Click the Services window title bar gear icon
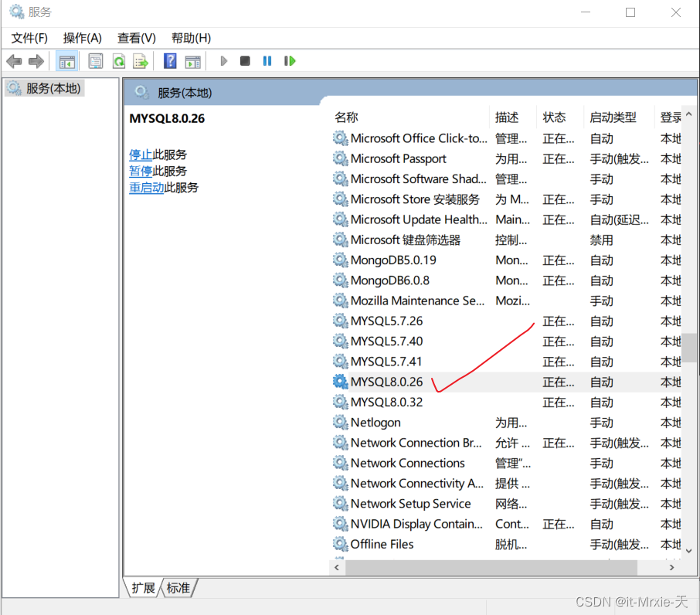The width and height of the screenshot is (700, 615). [17, 12]
